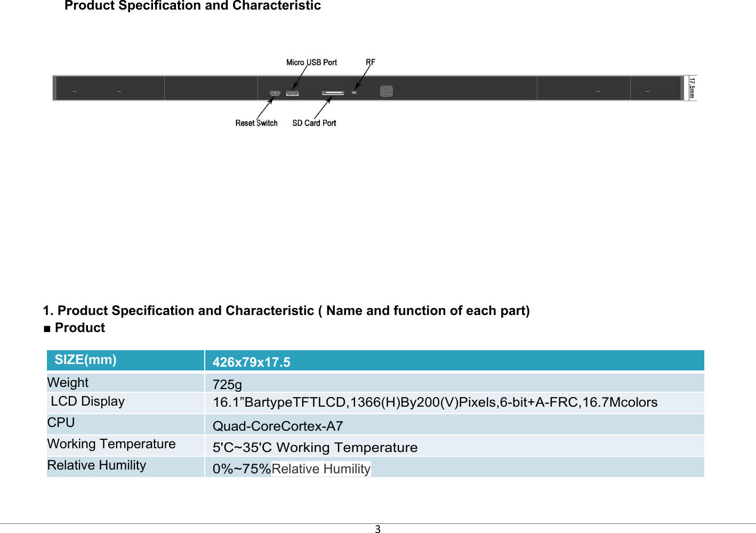Click the LCD specification starting '16.1”BartypeTFTLCD'
This screenshot has height=533, width=756.
[435, 402]
